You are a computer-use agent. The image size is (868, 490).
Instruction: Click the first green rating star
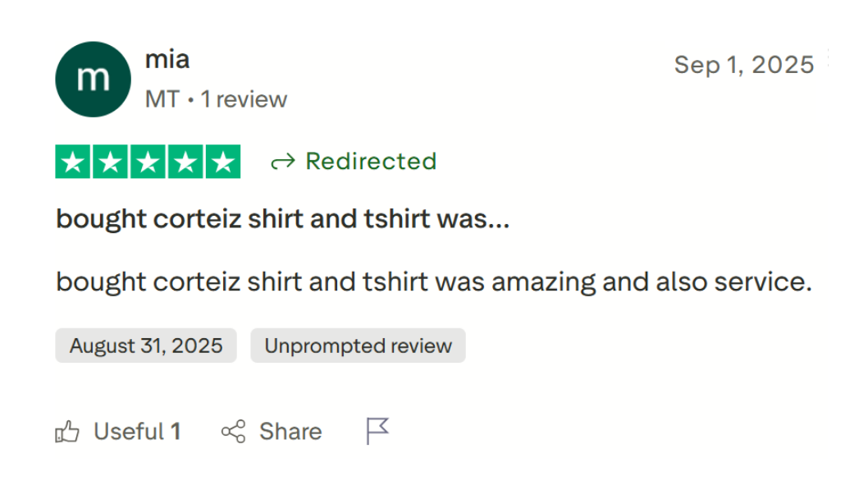coord(73,162)
